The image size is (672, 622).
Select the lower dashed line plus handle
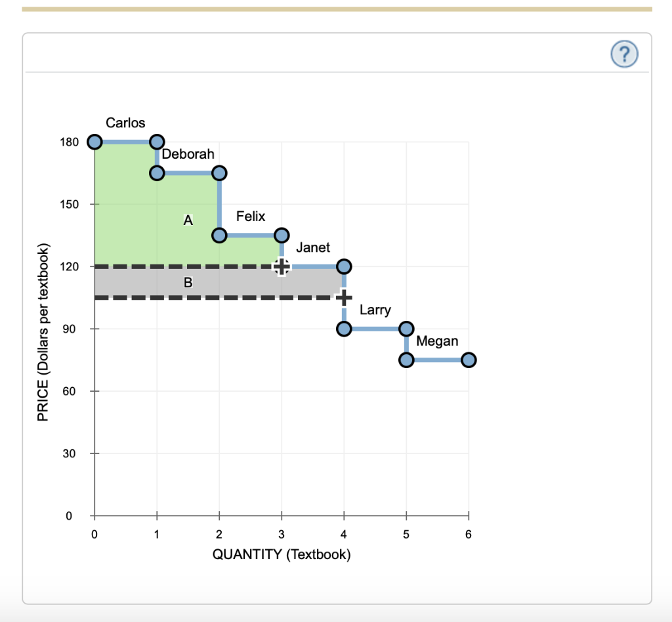tap(343, 297)
